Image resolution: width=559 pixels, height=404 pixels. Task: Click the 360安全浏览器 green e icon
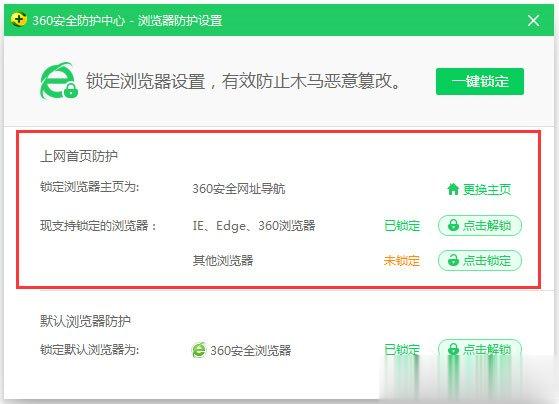[199, 350]
